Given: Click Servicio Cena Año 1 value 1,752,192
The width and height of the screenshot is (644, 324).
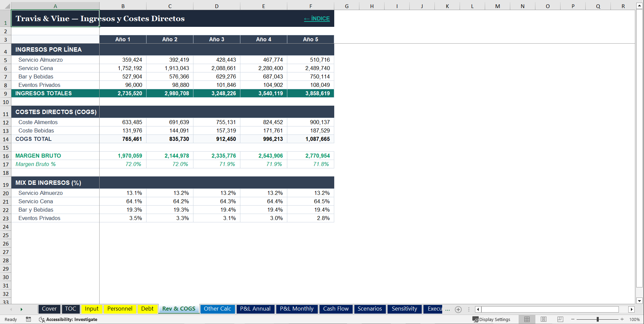Looking at the screenshot, I should [x=123, y=68].
